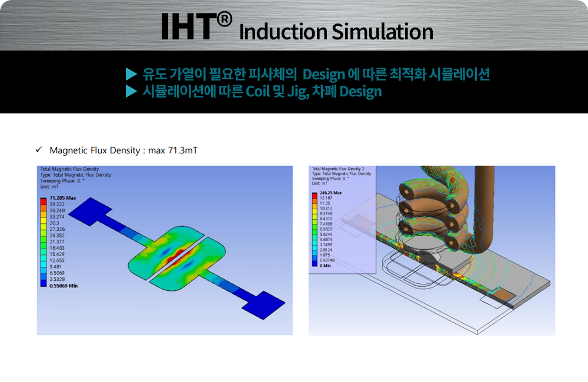
Task: Click the dark blue swatch beside 0.55869 Min
Action: pos(43,285)
